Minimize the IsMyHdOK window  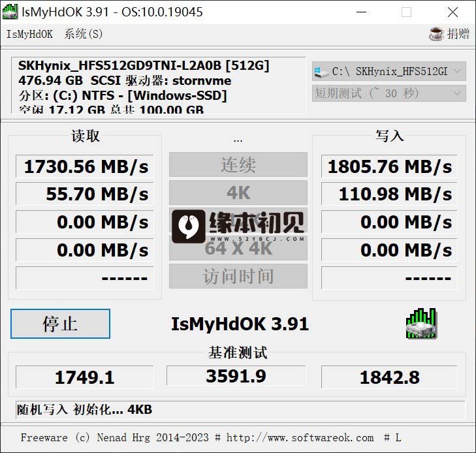[361, 12]
